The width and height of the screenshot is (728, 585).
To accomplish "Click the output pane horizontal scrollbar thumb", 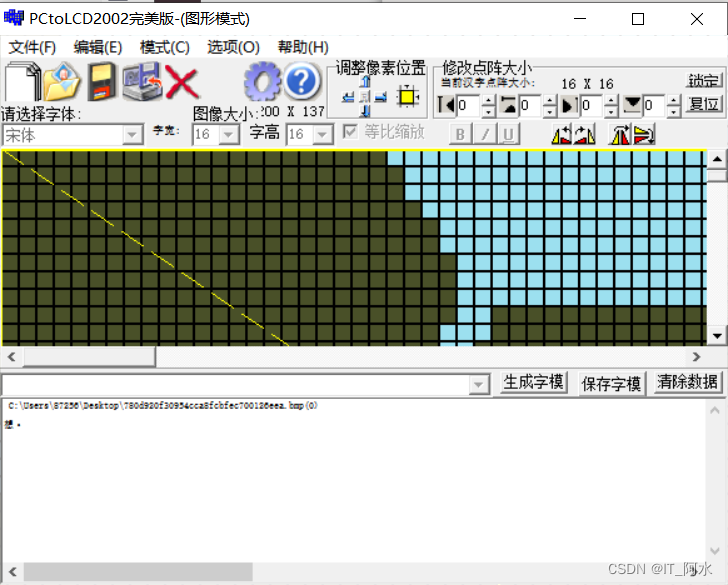I will [x=138, y=572].
